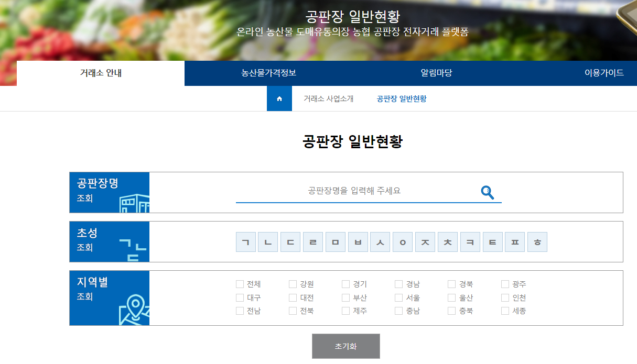The height and width of the screenshot is (364, 637).
Task: Click the search magnifier icon
Action: point(488,192)
